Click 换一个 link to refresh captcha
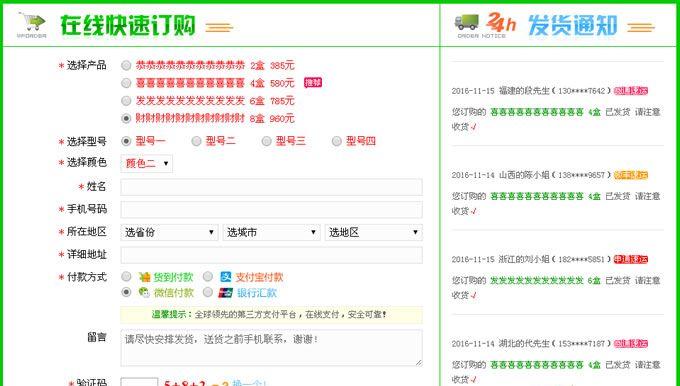This screenshot has width=680, height=386. point(249,383)
